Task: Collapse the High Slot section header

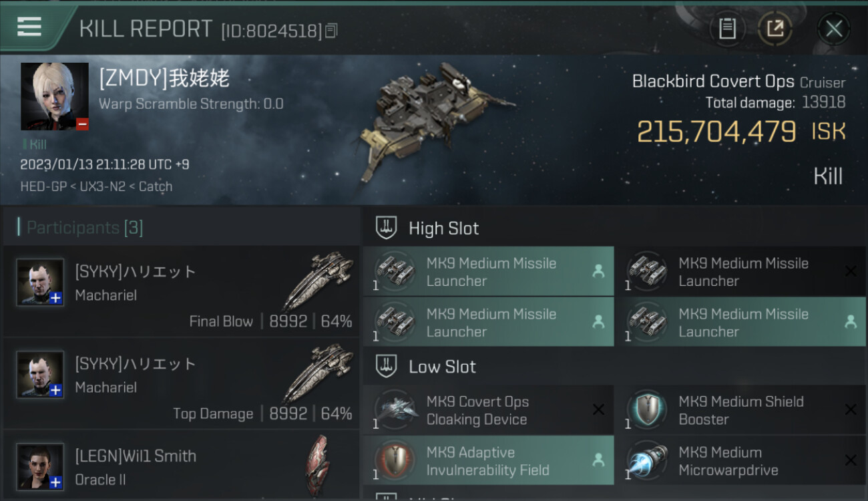Action: click(614, 228)
